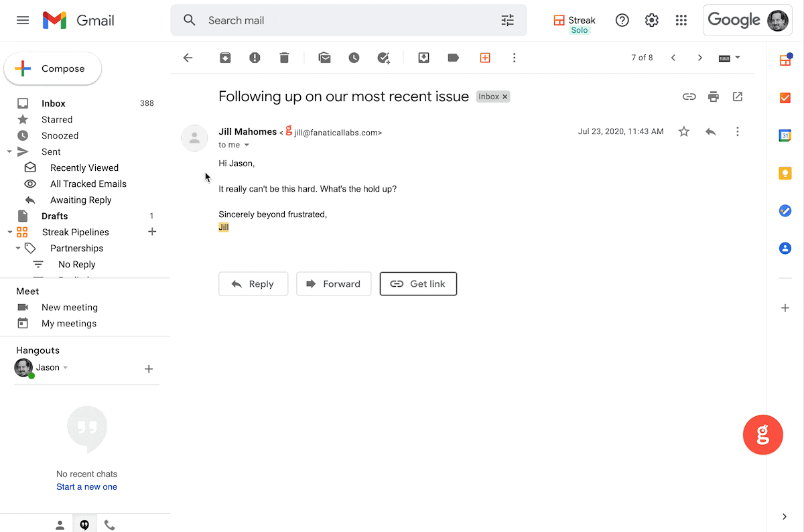Open the Streak Solo menu
The image size is (804, 532).
click(575, 23)
